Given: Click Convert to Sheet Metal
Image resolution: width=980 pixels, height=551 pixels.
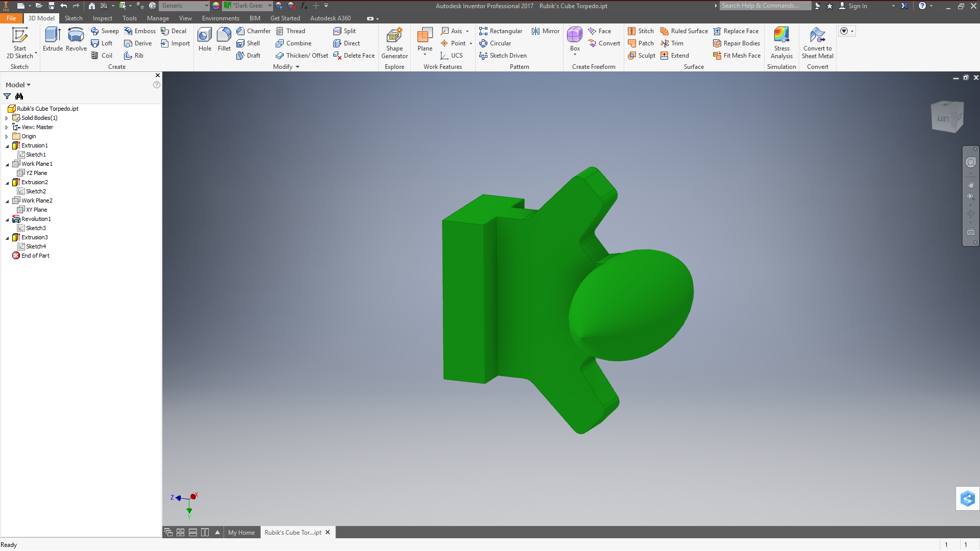Looking at the screenshot, I should tap(817, 43).
